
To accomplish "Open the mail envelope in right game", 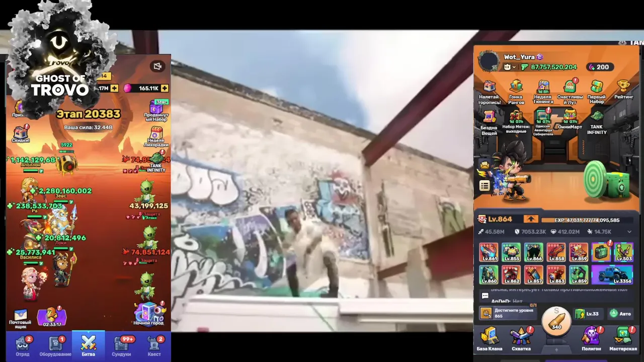I will click(x=485, y=164).
